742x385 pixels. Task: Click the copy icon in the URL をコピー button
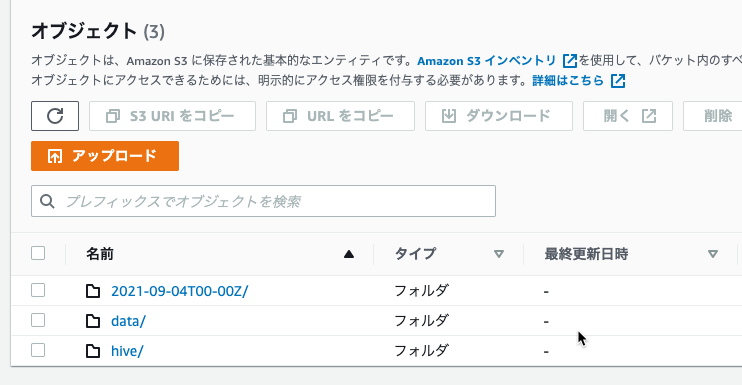pyautogui.click(x=290, y=116)
